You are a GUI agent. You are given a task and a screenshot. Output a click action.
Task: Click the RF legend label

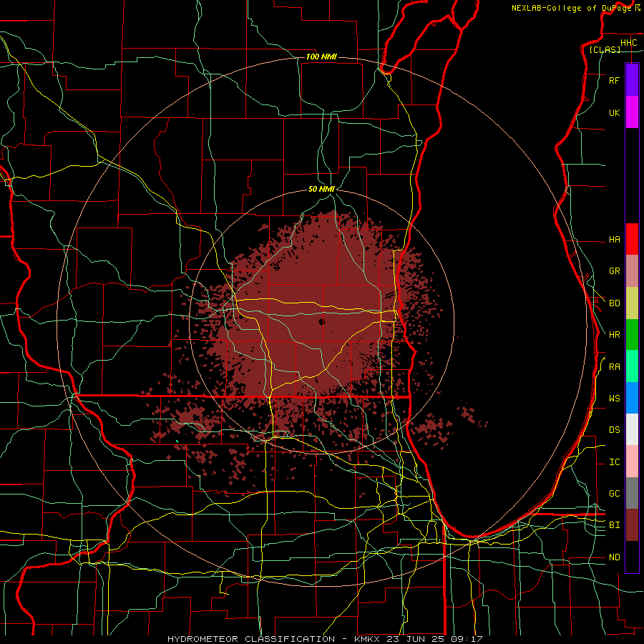[614, 80]
